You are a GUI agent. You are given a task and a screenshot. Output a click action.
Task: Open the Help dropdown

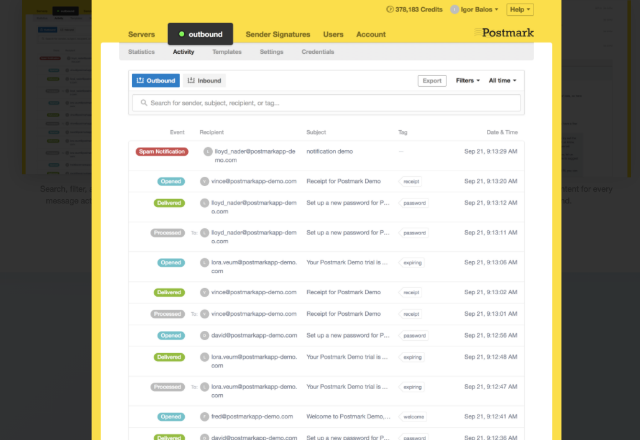click(x=520, y=9)
